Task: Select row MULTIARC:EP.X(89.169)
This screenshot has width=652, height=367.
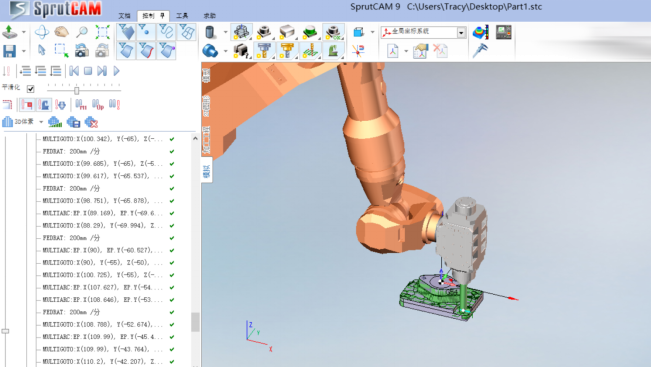Action: [104, 213]
